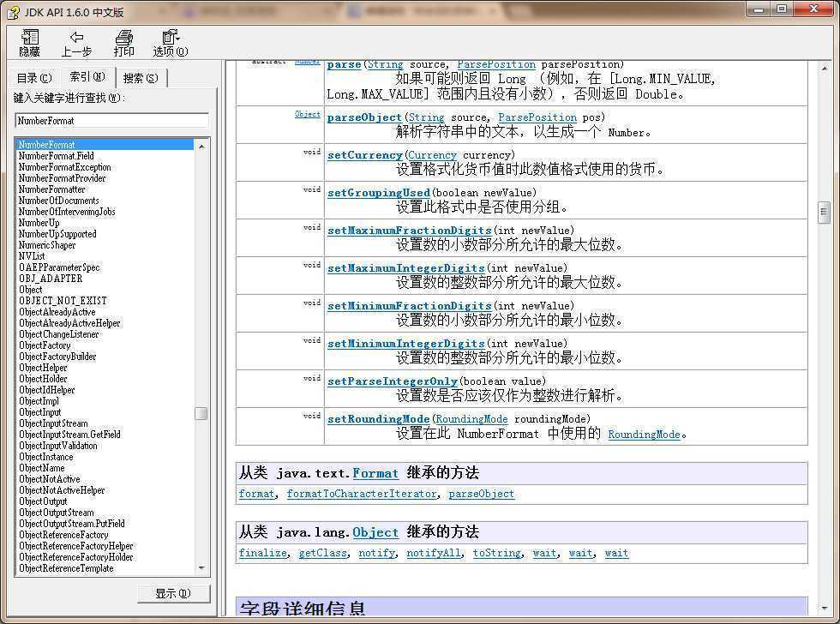Click the Back (上一步) toolbar icon
The height and width of the screenshot is (624, 840).
pyautogui.click(x=76, y=43)
